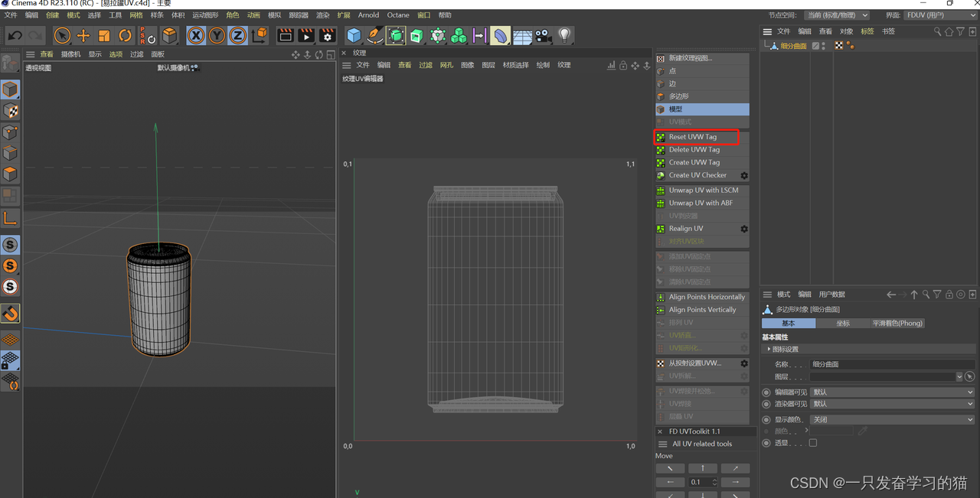The height and width of the screenshot is (498, 980).
Task: Open the Edit Render Settings clapperboard icon
Action: click(x=327, y=35)
